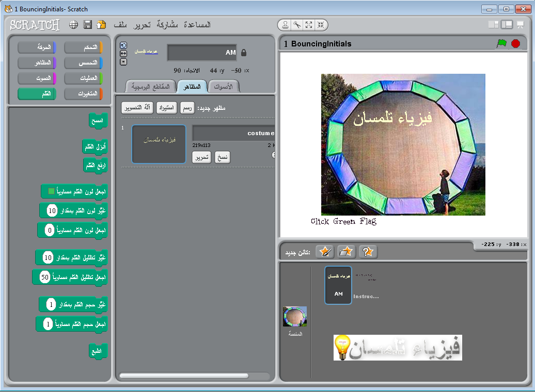Image resolution: width=535 pixels, height=392 pixels.
Task: Start the project with the green flag
Action: [x=501, y=44]
